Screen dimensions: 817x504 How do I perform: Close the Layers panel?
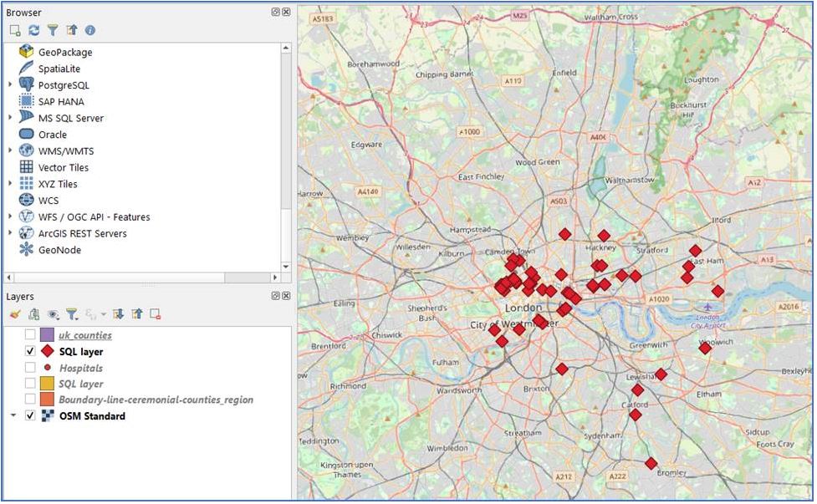pos(286,296)
